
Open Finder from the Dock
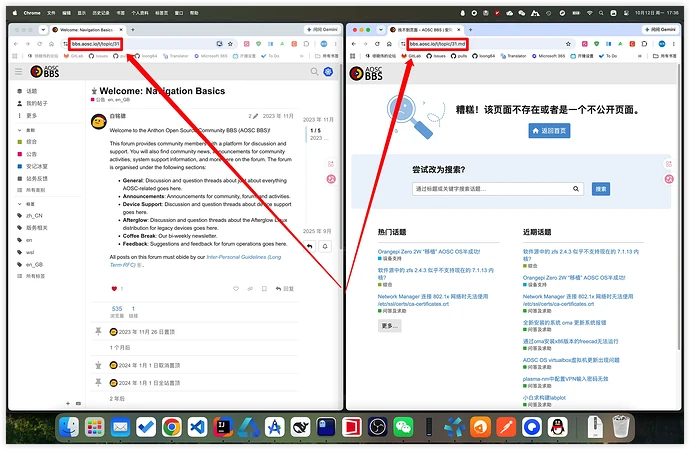(x=69, y=427)
